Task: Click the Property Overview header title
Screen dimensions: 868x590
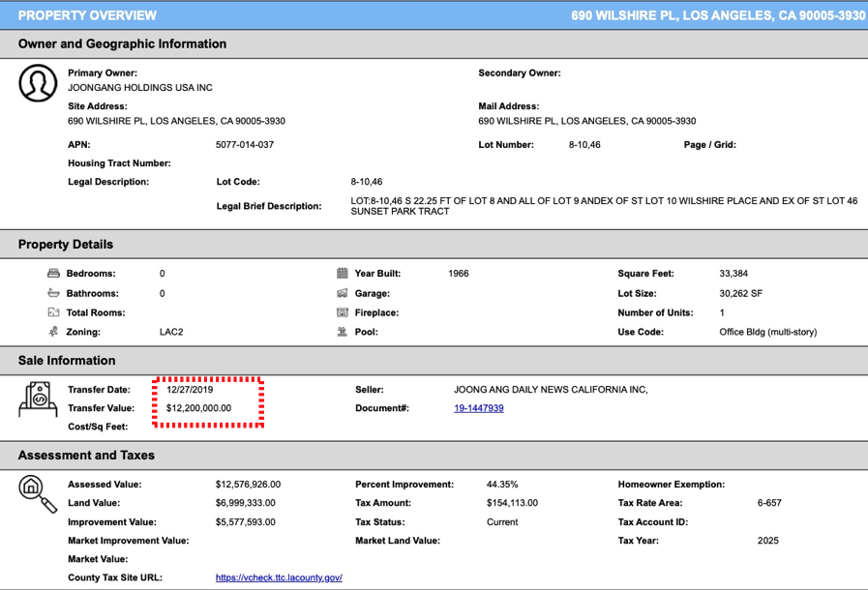Action: (x=87, y=15)
